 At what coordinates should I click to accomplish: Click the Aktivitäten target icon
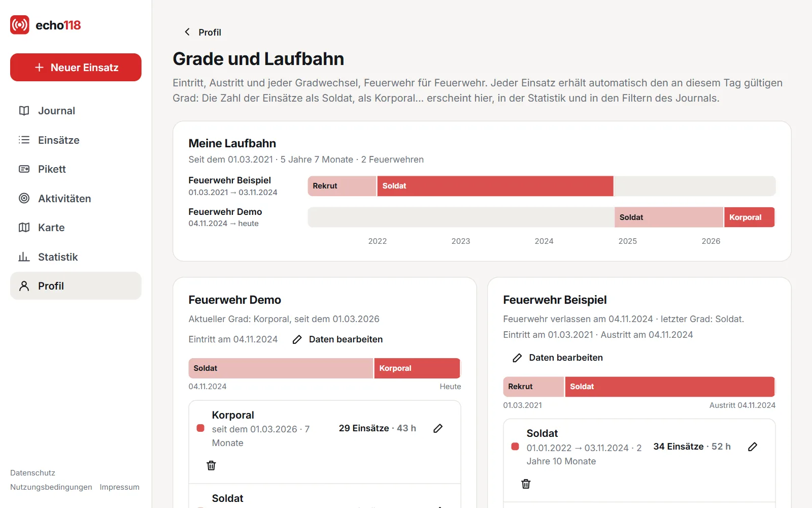(x=24, y=198)
